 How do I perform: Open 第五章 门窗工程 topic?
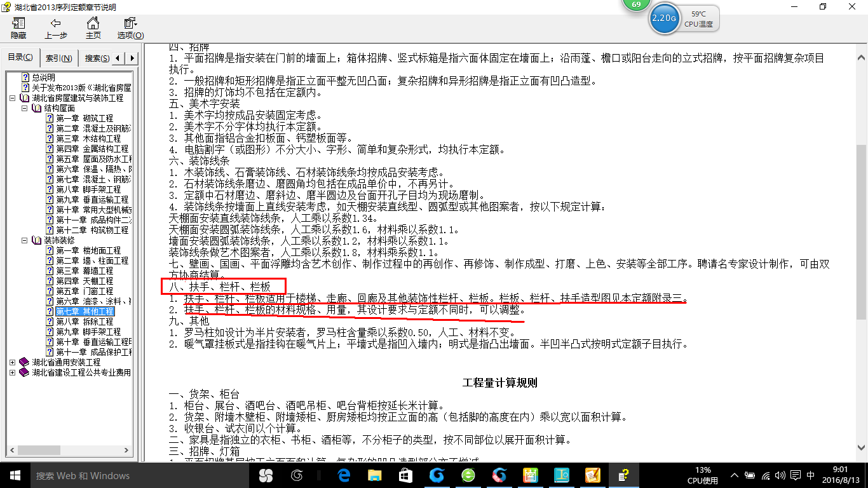pos(85,291)
